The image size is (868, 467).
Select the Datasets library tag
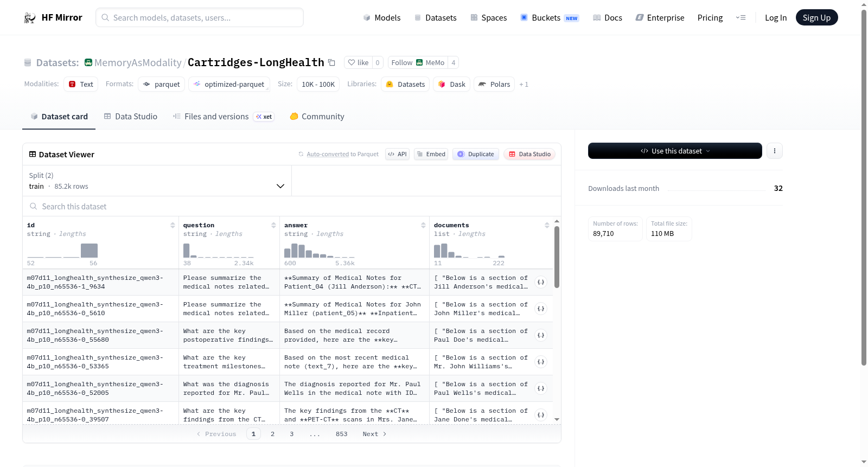click(405, 84)
